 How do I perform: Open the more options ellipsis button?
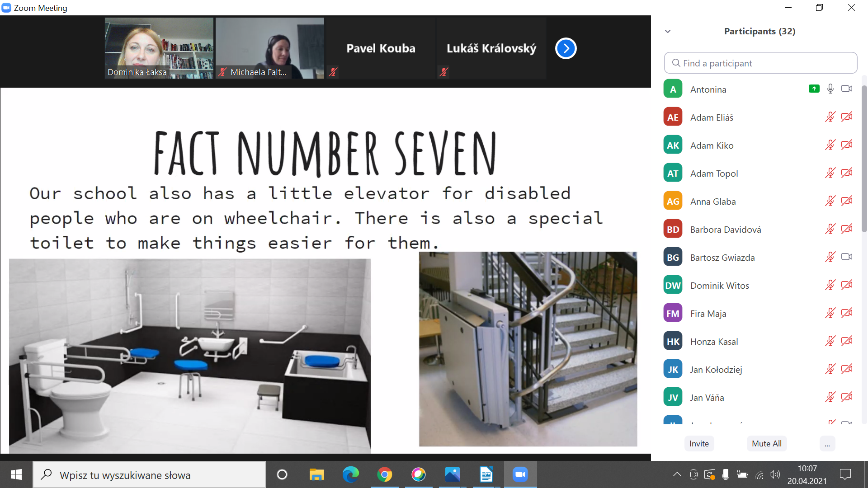click(x=827, y=443)
